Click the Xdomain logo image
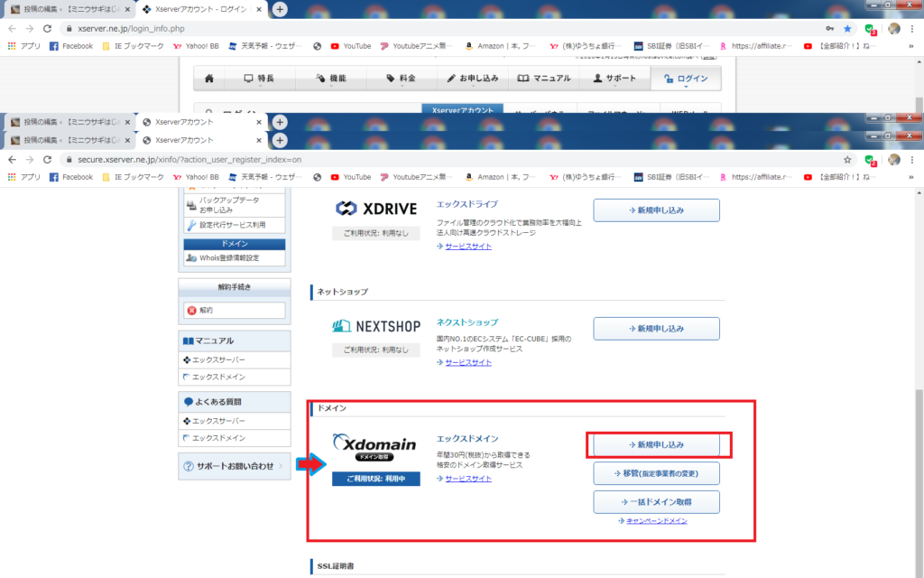The width and height of the screenshot is (924, 578). click(x=375, y=447)
